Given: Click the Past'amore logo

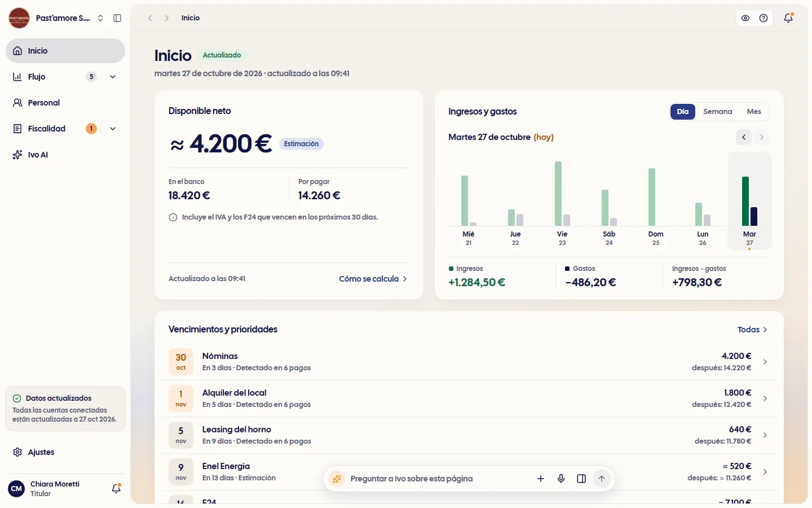Looking at the screenshot, I should coord(19,18).
